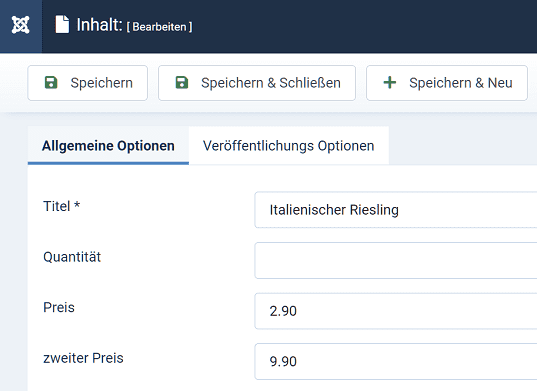537x391 pixels.
Task: Click the Inhalt page heading
Action: [99, 25]
